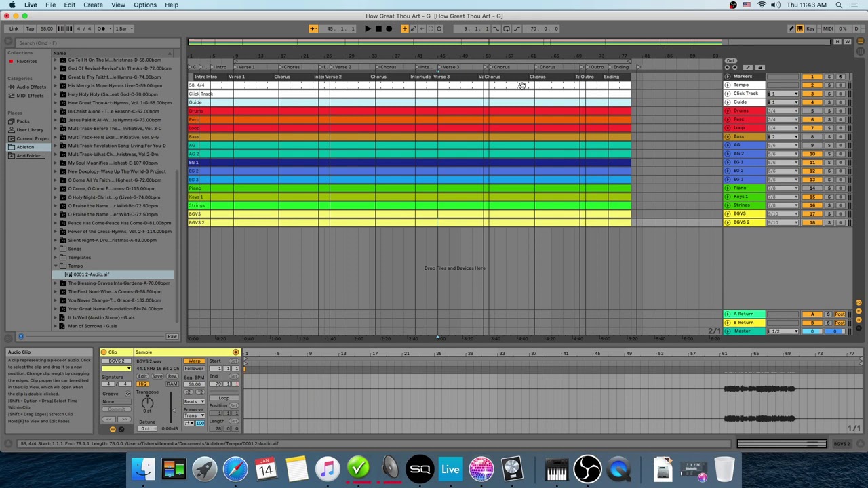Toggle the Follow playback button
868x488 pixels.
pos(313,28)
